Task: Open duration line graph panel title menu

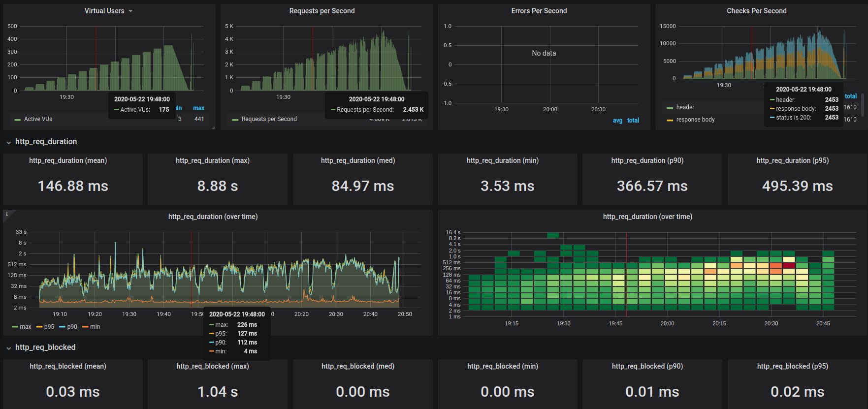Action: pos(213,217)
